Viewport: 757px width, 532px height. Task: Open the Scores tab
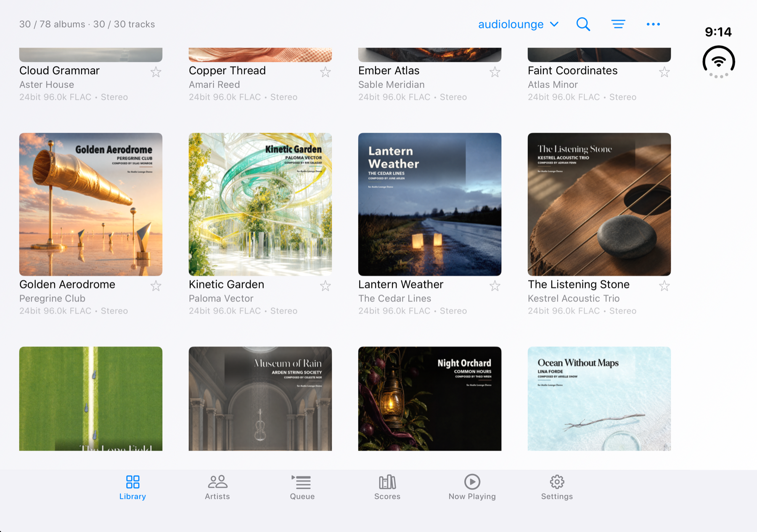coord(387,487)
